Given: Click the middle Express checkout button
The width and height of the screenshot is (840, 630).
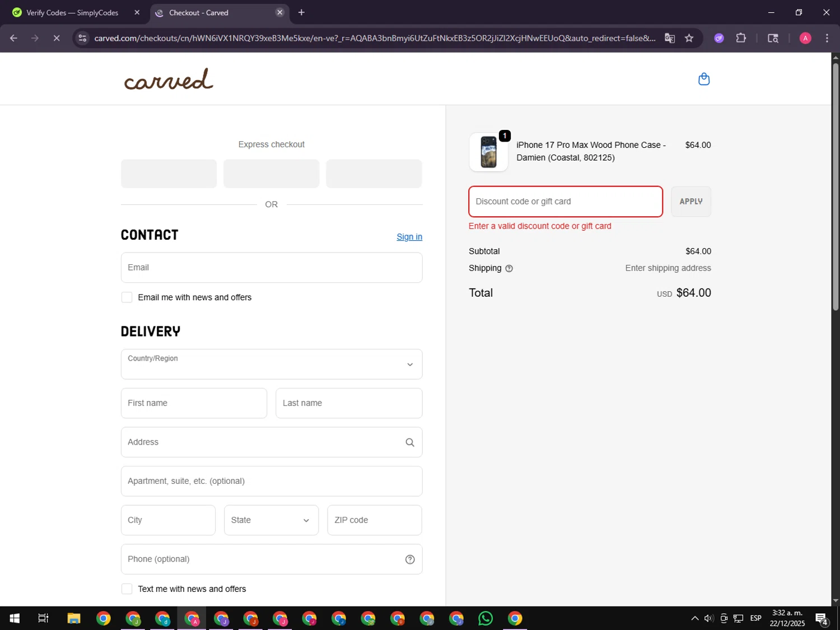Looking at the screenshot, I should (271, 174).
